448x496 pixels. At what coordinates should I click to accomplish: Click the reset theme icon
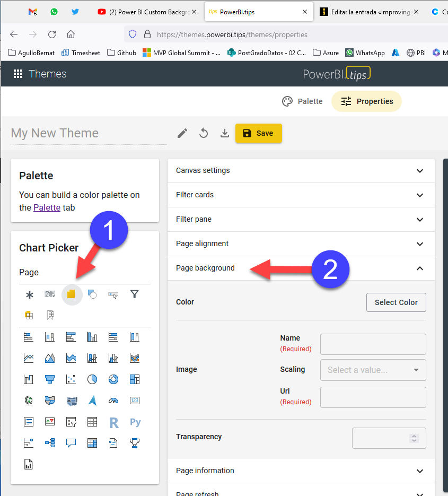point(204,133)
